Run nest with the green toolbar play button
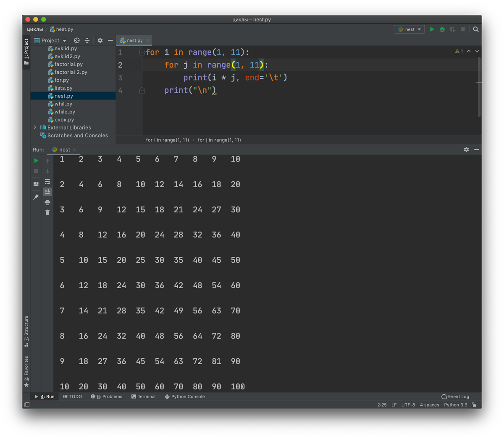The width and height of the screenshot is (504, 438). [x=432, y=29]
